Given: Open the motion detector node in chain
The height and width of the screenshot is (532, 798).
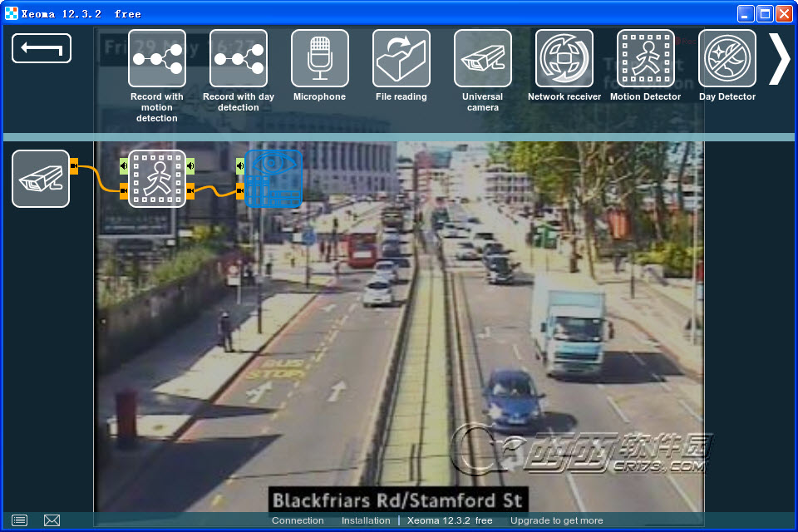Looking at the screenshot, I should (x=157, y=179).
